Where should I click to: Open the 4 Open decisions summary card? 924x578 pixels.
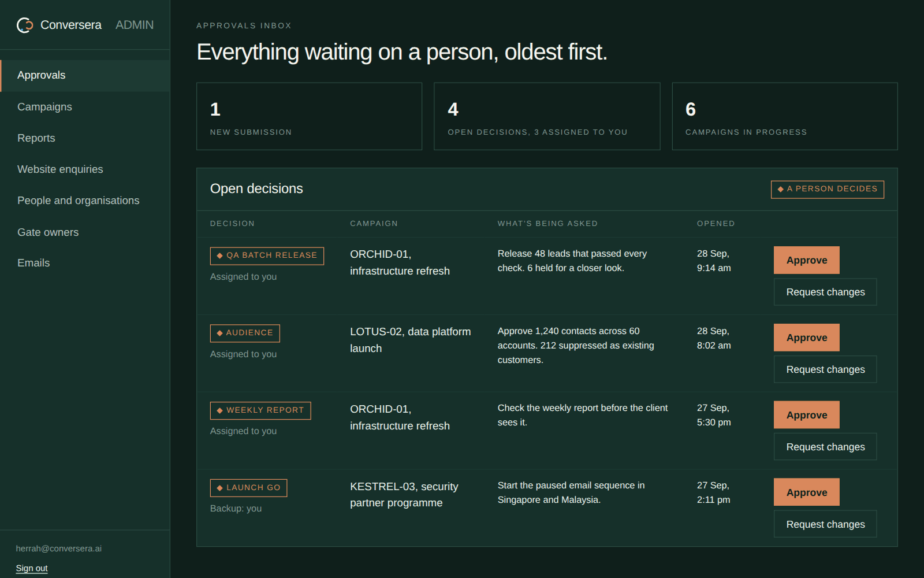pyautogui.click(x=547, y=116)
